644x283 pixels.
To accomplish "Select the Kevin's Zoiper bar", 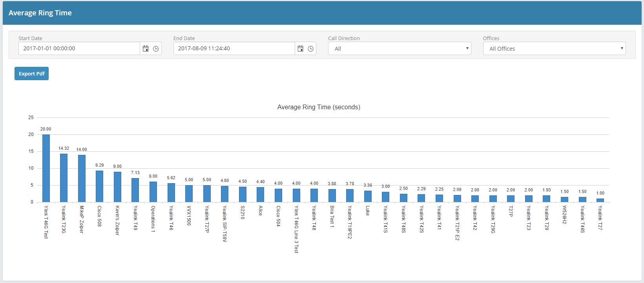I will click(117, 187).
